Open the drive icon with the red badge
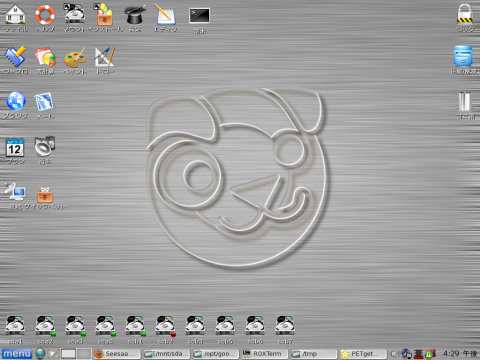Screen dimensions: 480x360 point(166,326)
